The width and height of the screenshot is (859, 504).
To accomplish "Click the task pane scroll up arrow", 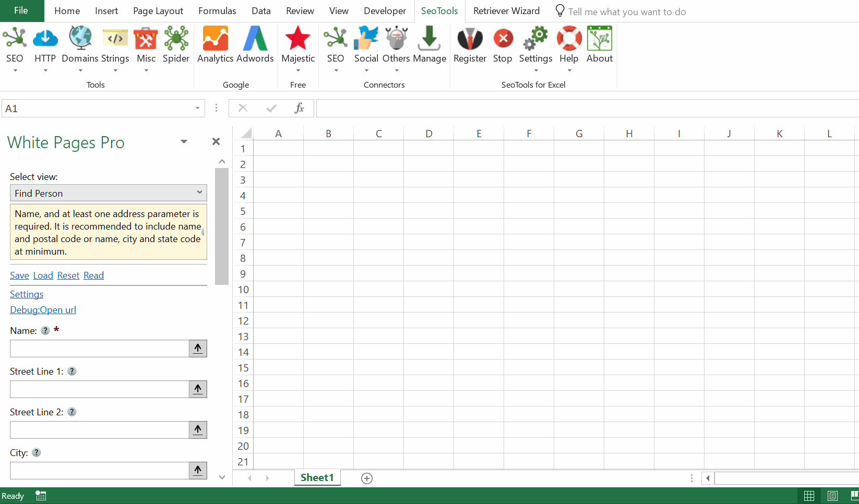I will (x=222, y=162).
